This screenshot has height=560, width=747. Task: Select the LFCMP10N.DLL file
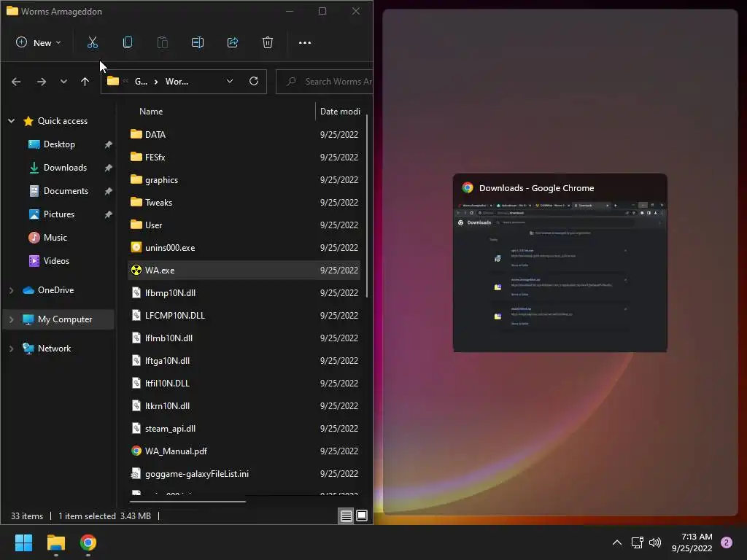(x=175, y=315)
